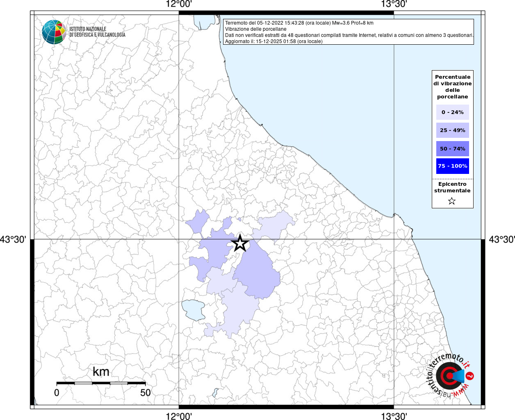Image resolution: width=515 pixels, height=420 pixels.
Task: Click the haisentitoilterremoto.it target logo
Action: tap(449, 376)
